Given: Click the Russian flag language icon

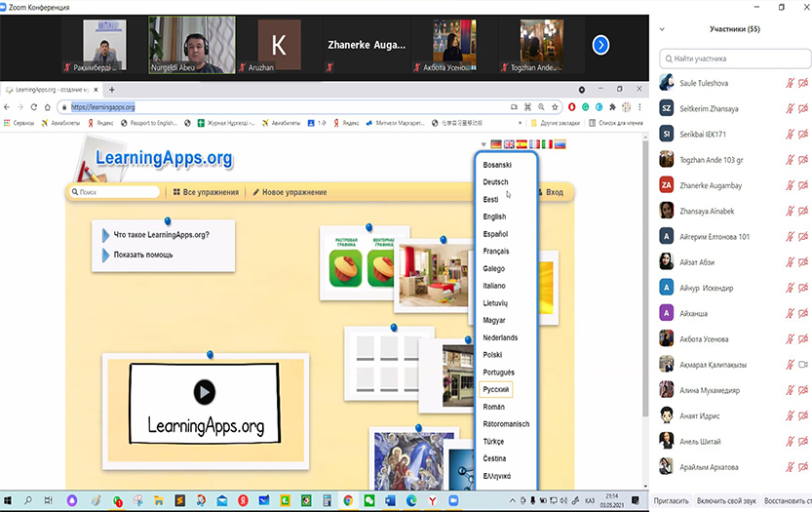Looking at the screenshot, I should (560, 144).
